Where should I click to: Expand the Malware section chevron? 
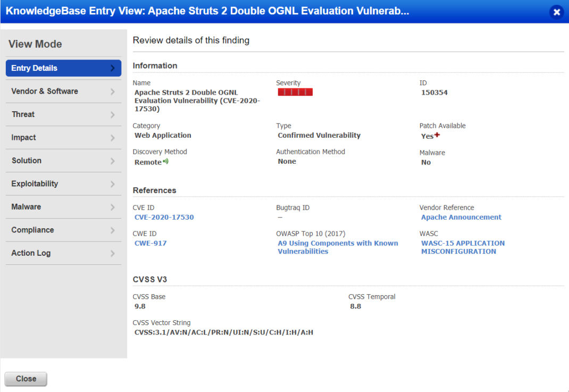pos(113,206)
